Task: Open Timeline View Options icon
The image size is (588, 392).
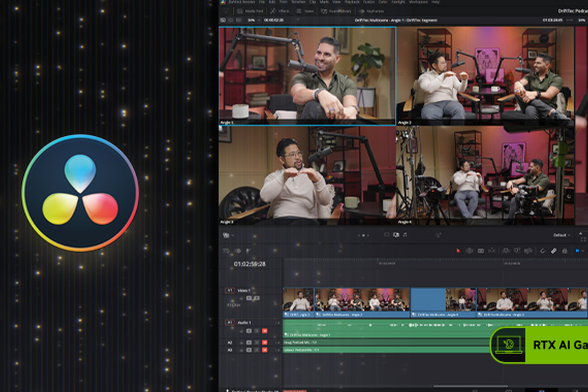Action: pyautogui.click(x=226, y=251)
